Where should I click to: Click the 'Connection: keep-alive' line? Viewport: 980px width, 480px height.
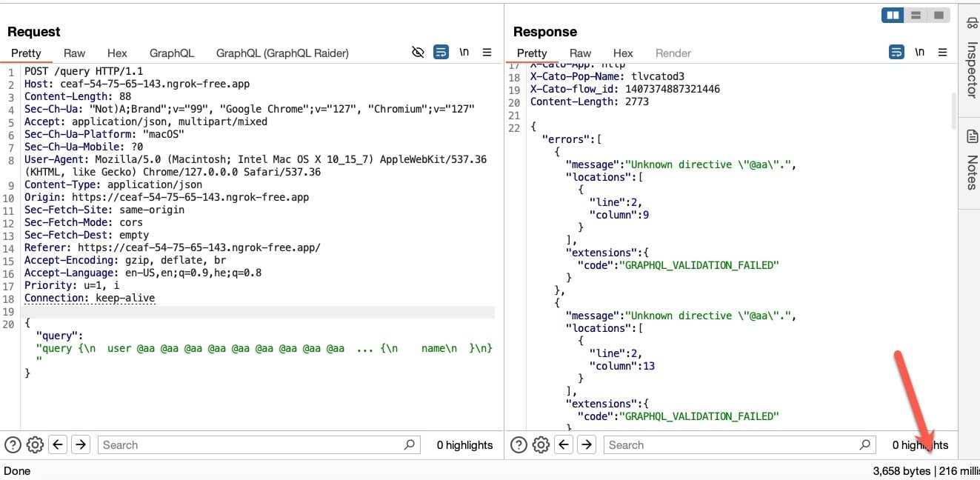tap(90, 298)
